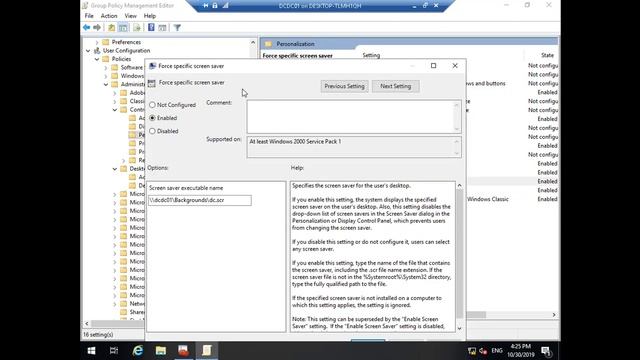Go up one level with the folder icon
Screen dimensions: 640x360
[x=111, y=27]
